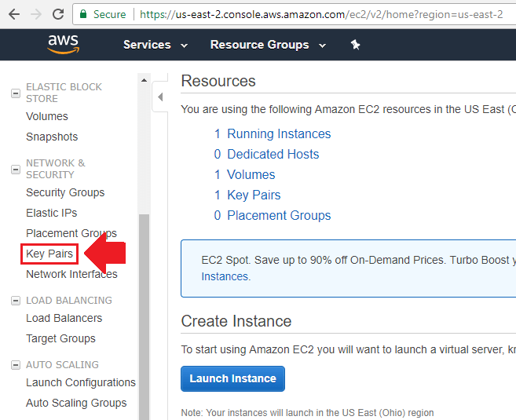This screenshot has height=420, width=516.
Task: Click the Load Balancing heading
Action: click(x=69, y=301)
